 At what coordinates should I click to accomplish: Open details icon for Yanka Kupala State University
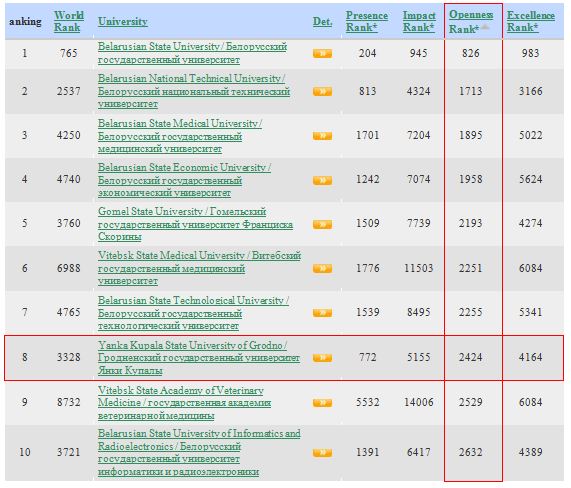tap(322, 358)
